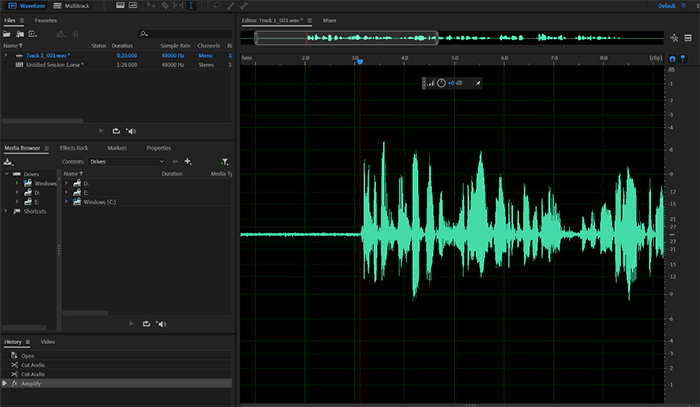The width and height of the screenshot is (700, 407).
Task: Click the Open File folder icon
Action: (x=7, y=33)
